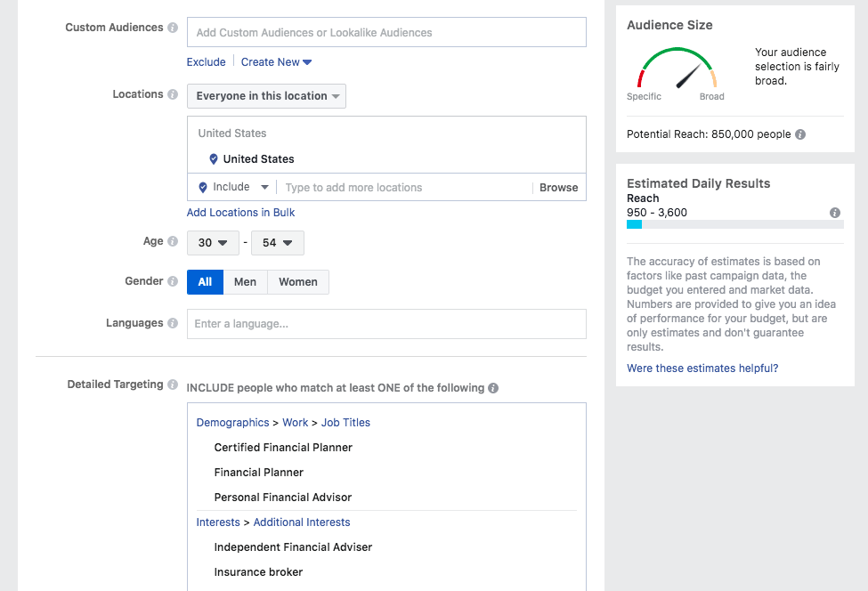Screen dimensions: 868x591
Task: Click the Age info icon
Action: (x=173, y=242)
